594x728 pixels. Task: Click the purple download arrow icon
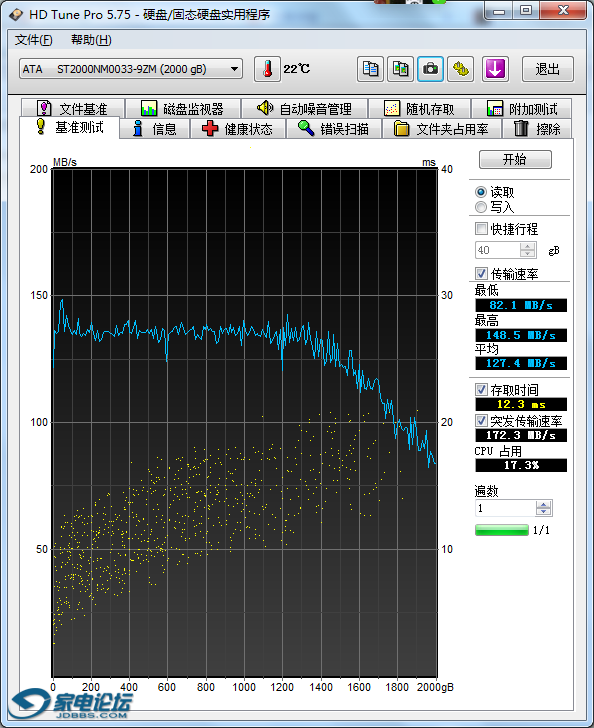point(495,69)
